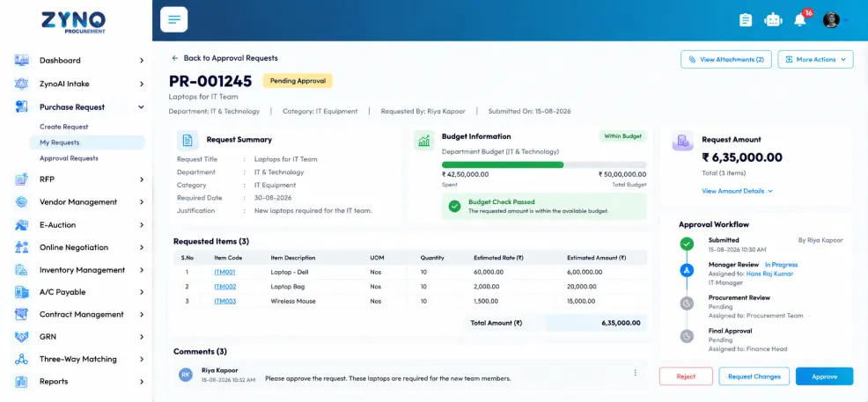Click the Request Summary document icon

(188, 141)
